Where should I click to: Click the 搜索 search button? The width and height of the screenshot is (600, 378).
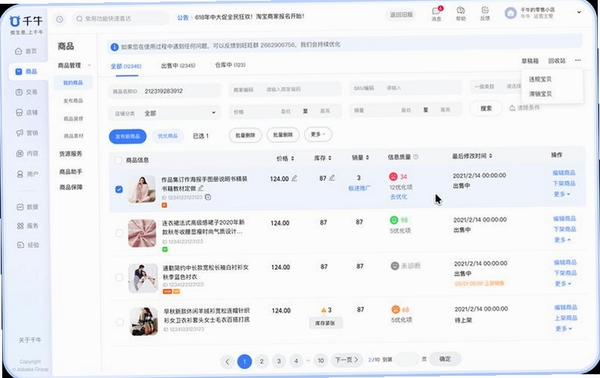pyautogui.click(x=486, y=108)
